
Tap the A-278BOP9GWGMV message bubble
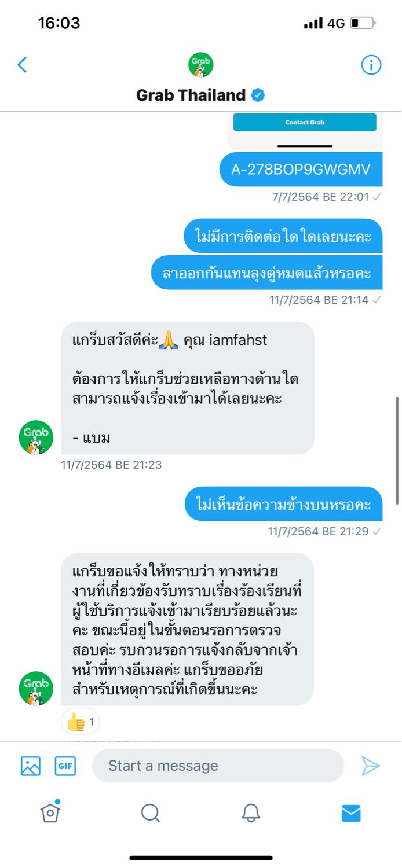[x=301, y=169]
